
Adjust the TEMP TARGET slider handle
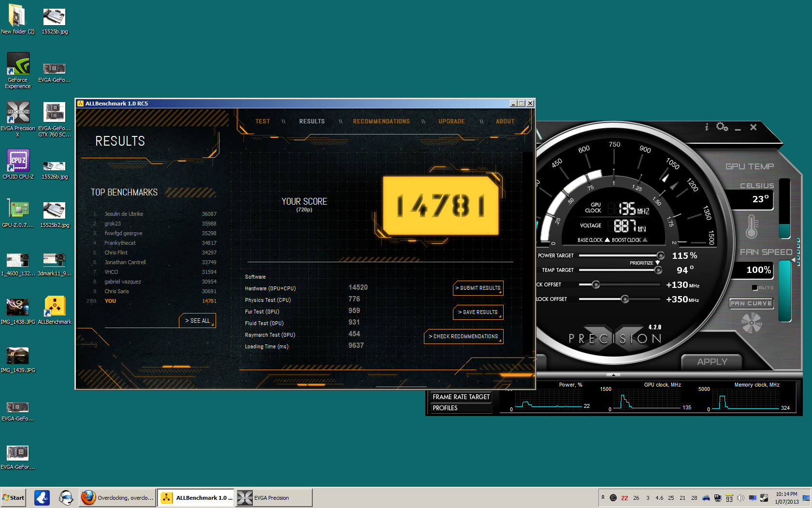[x=658, y=270]
